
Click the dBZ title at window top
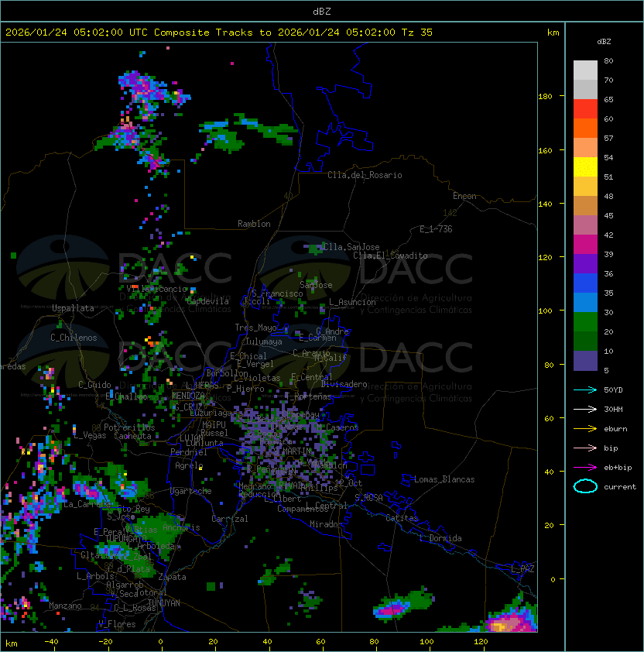pyautogui.click(x=322, y=12)
